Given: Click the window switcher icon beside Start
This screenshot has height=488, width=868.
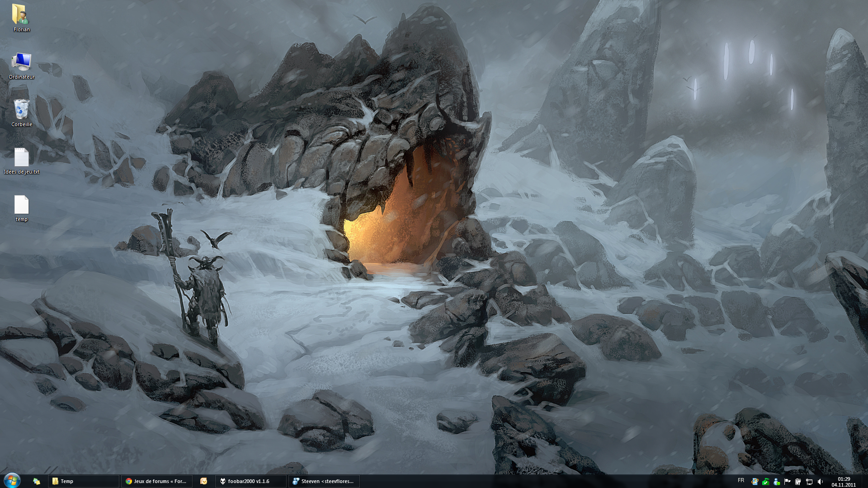Looking at the screenshot, I should coord(37,481).
